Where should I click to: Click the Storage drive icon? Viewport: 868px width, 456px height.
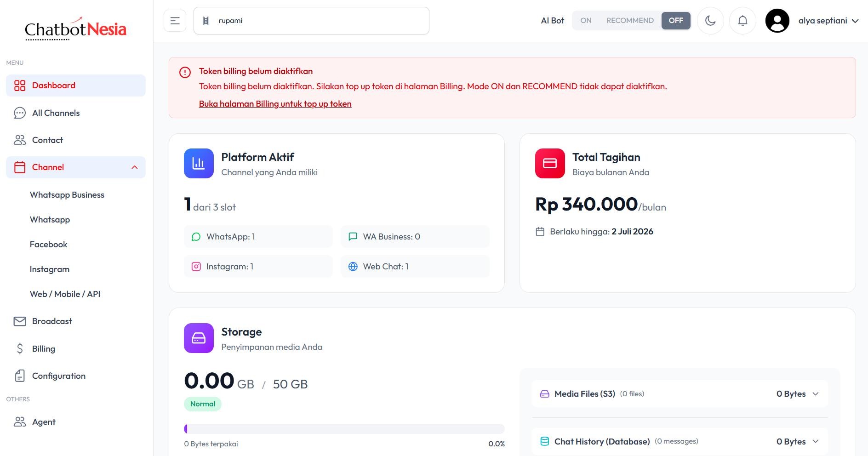199,338
